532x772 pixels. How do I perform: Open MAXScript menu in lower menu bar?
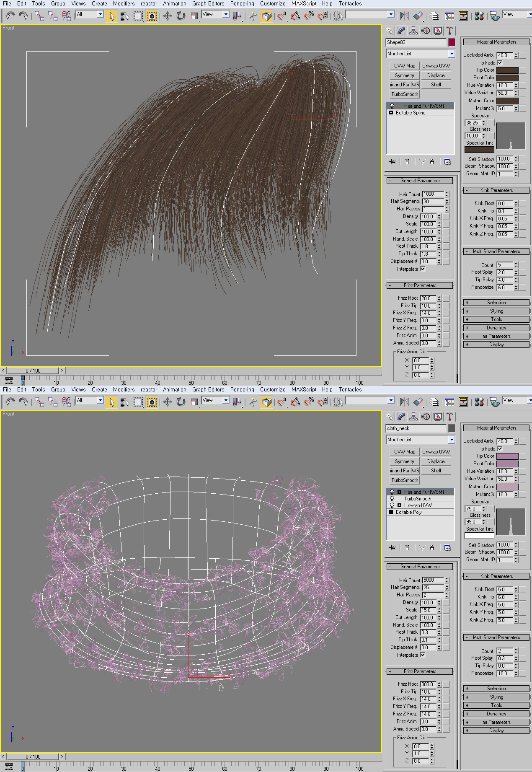(304, 389)
